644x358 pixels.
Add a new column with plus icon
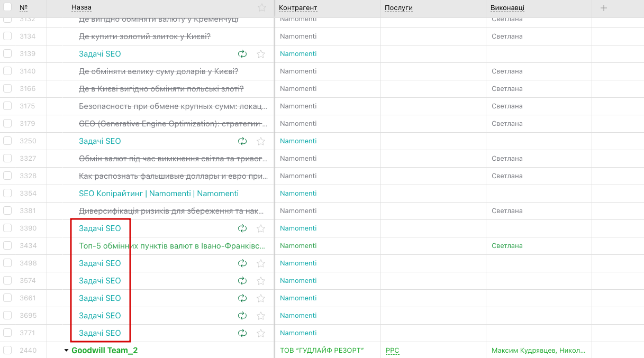tap(604, 8)
